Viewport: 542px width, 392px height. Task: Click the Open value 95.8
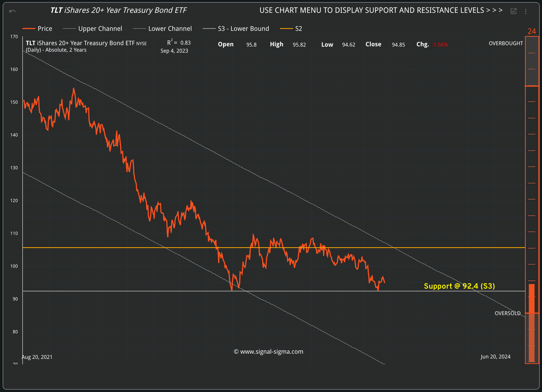click(251, 45)
